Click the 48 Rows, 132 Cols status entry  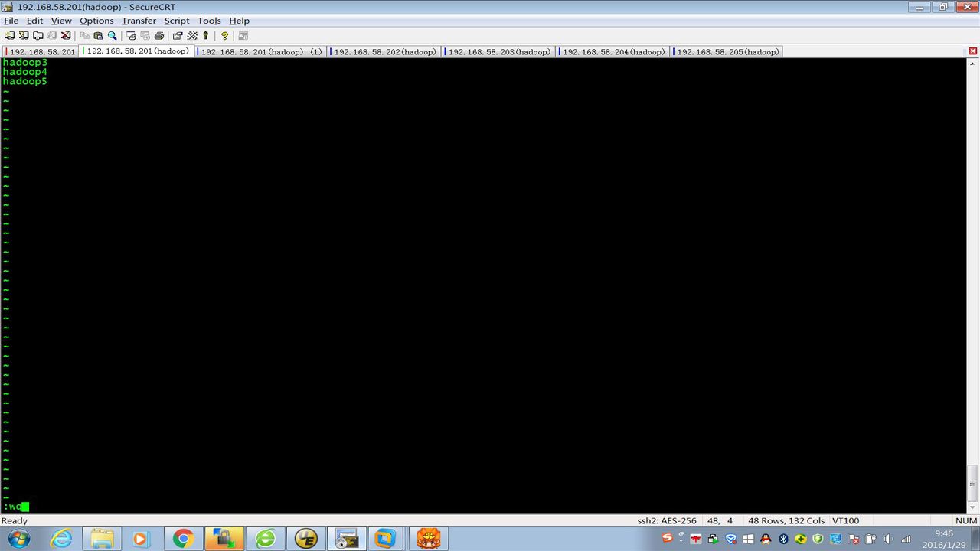786,521
